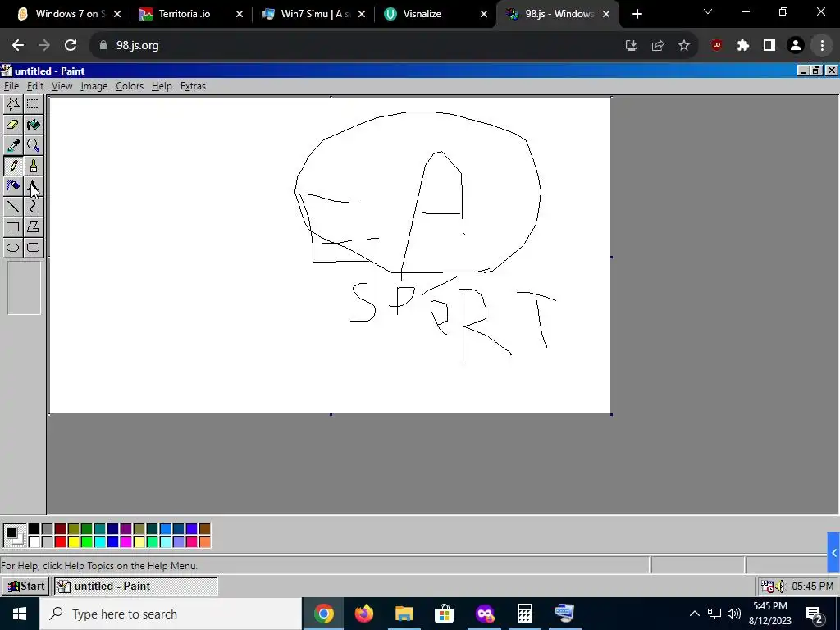Click the Windows 98 Start button

[x=25, y=586]
